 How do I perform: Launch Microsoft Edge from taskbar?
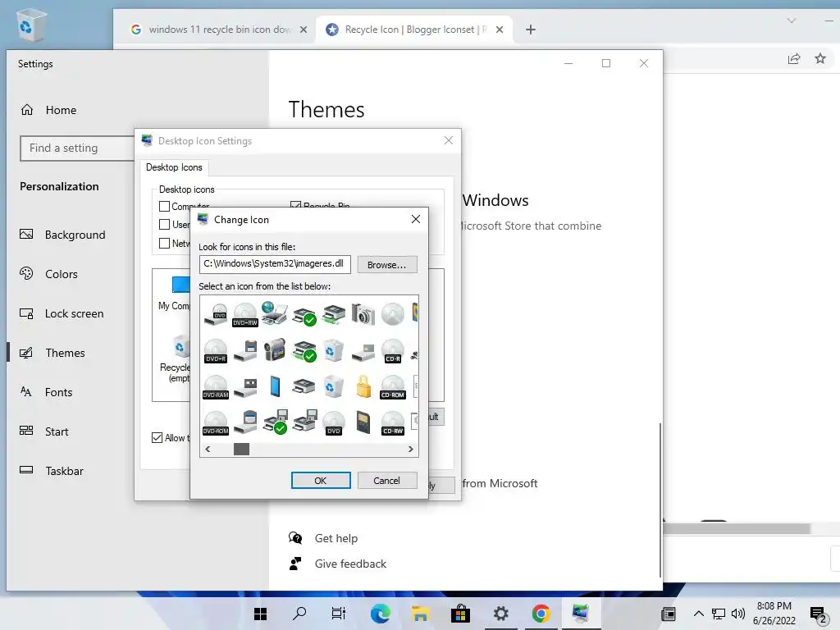381,614
